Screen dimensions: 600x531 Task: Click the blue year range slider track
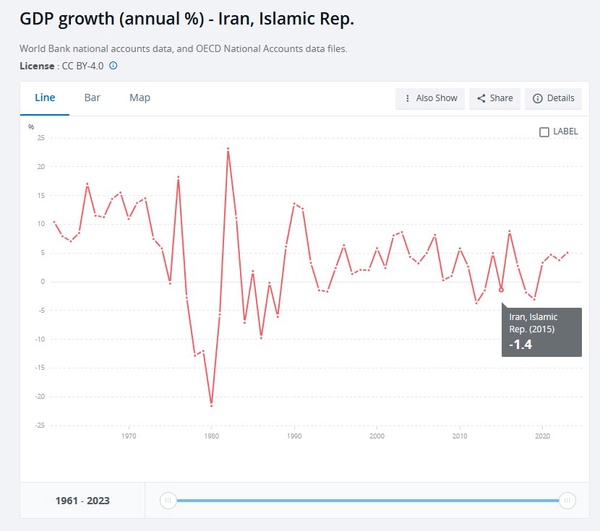coord(367,500)
